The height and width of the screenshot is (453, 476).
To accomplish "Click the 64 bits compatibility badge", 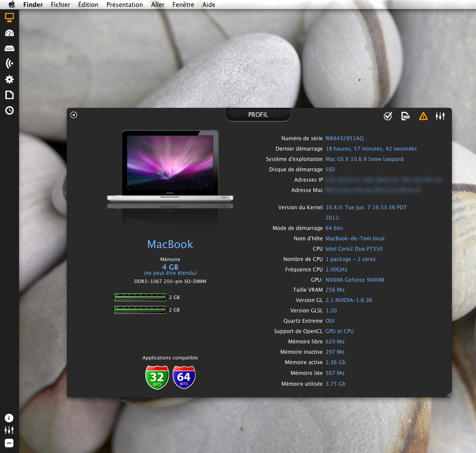I will pos(184,377).
